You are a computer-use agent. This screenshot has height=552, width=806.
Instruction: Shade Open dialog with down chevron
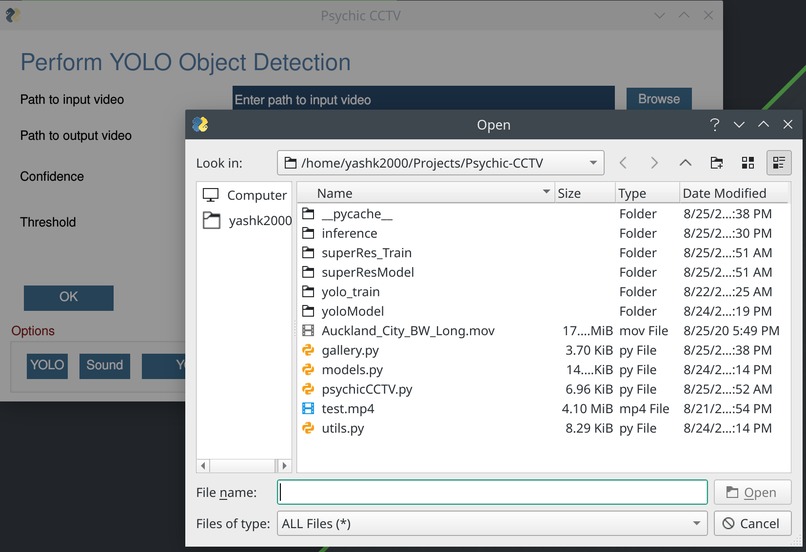point(739,124)
